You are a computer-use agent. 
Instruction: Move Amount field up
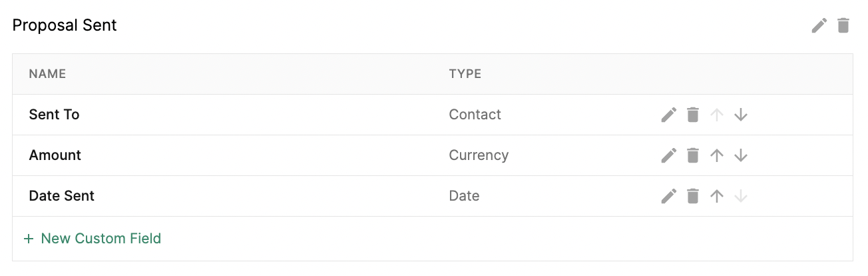[x=717, y=155]
